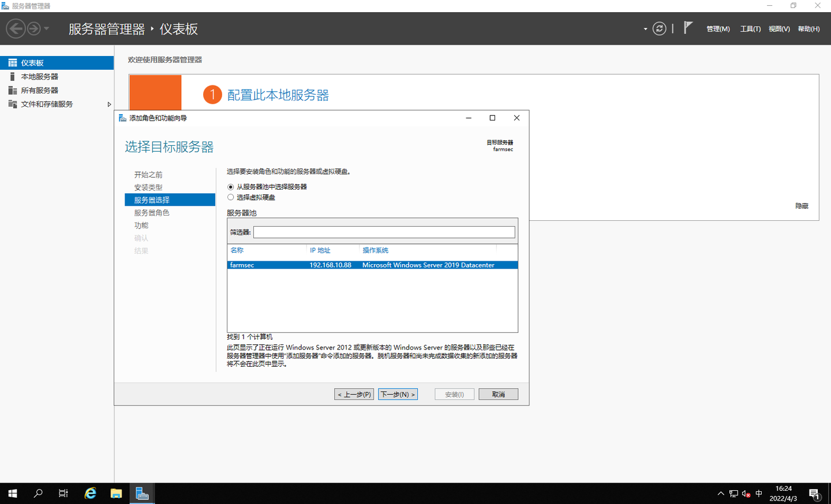Click inside the 筛选器 filter field
This screenshot has height=504, width=831.
pyautogui.click(x=384, y=232)
